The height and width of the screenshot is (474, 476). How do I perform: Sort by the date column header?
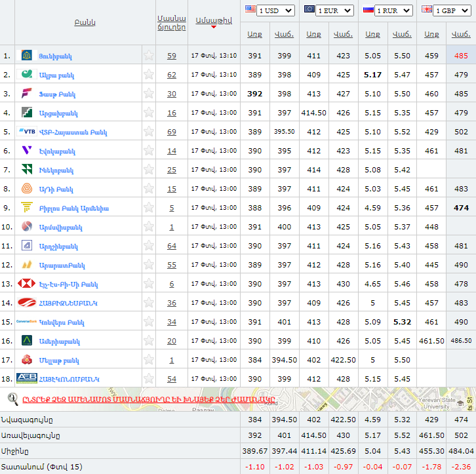pos(214,20)
